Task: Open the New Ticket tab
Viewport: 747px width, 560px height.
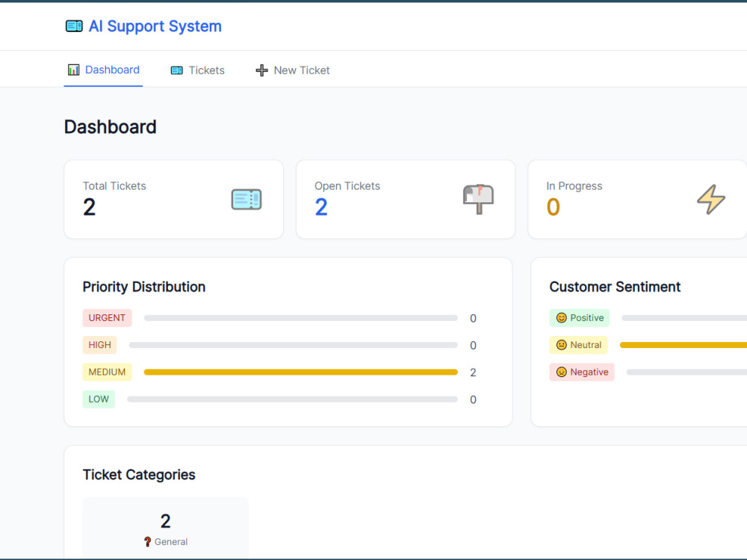Action: tap(293, 70)
